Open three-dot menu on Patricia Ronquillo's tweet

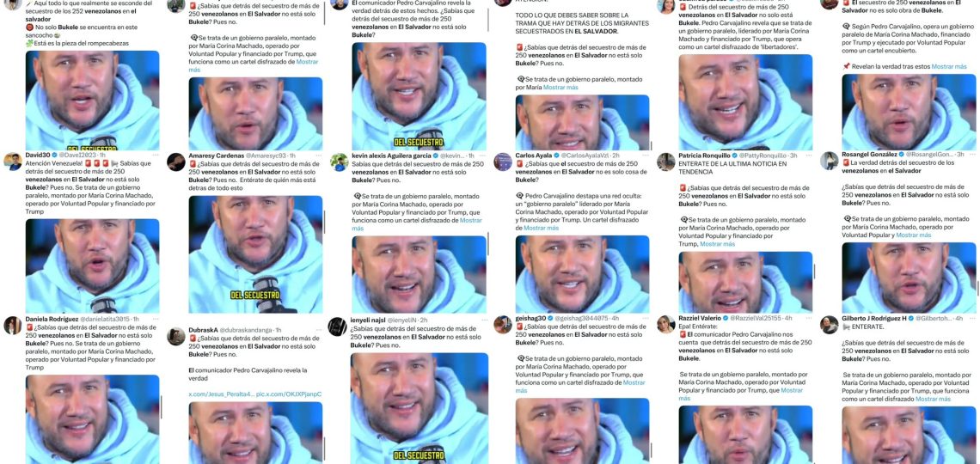pyautogui.click(x=807, y=155)
